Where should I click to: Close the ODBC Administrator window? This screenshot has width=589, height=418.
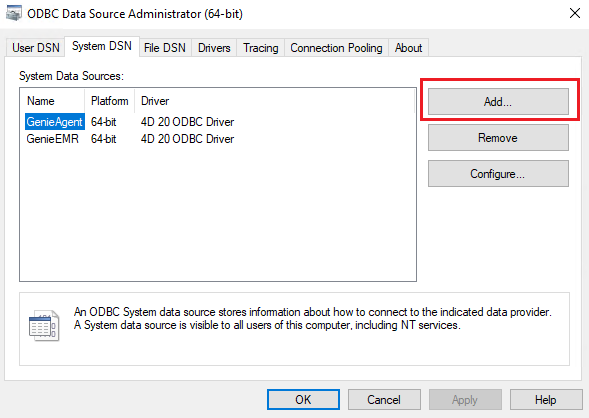[x=575, y=14]
